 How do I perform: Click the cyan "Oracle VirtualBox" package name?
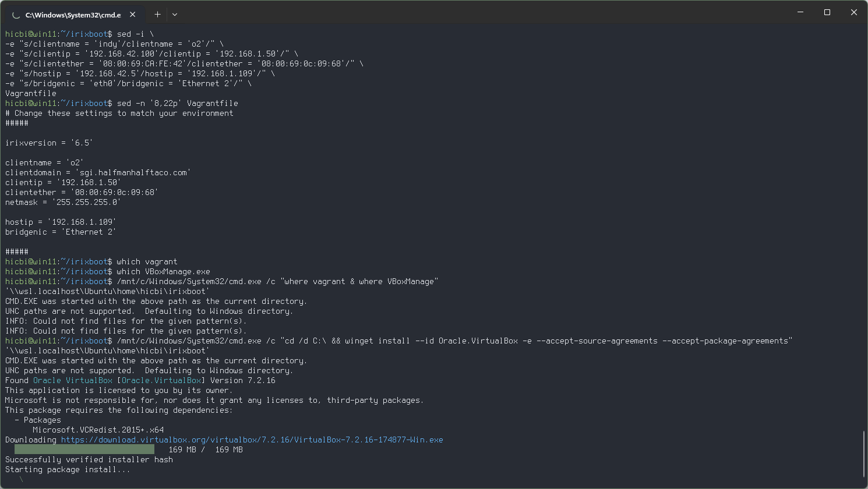coord(73,380)
